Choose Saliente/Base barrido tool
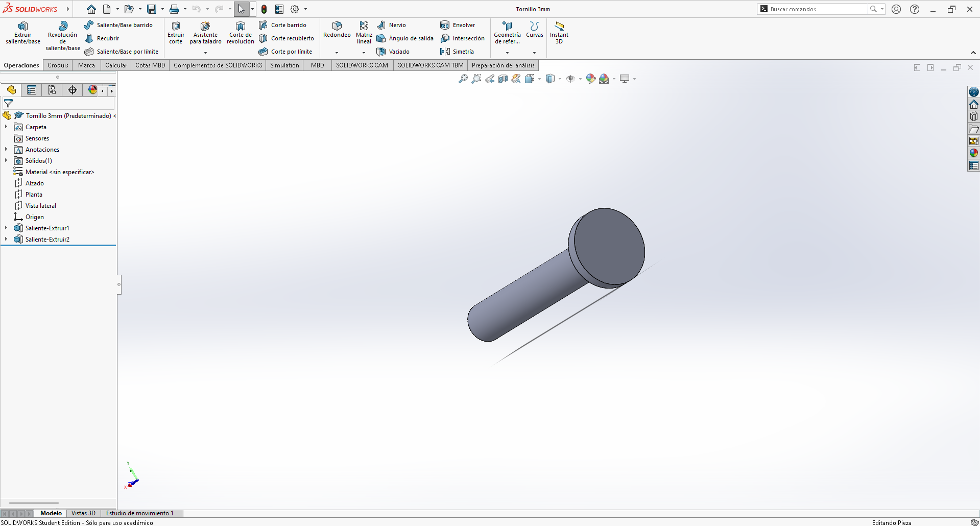 pyautogui.click(x=118, y=25)
